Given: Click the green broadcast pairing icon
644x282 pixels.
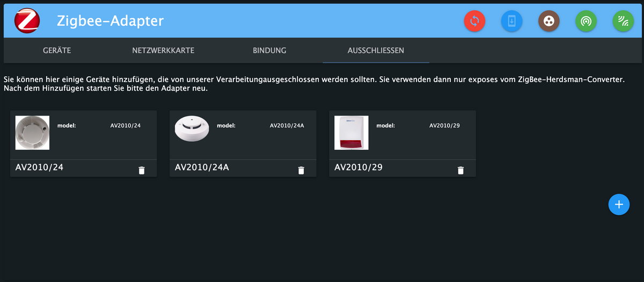Looking at the screenshot, I should [x=586, y=21].
